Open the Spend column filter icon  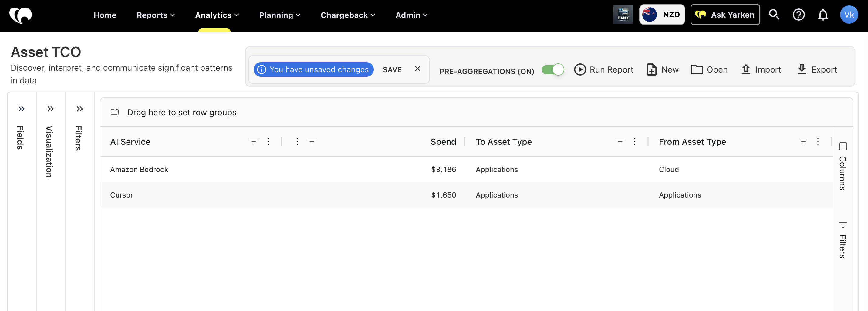tap(312, 141)
